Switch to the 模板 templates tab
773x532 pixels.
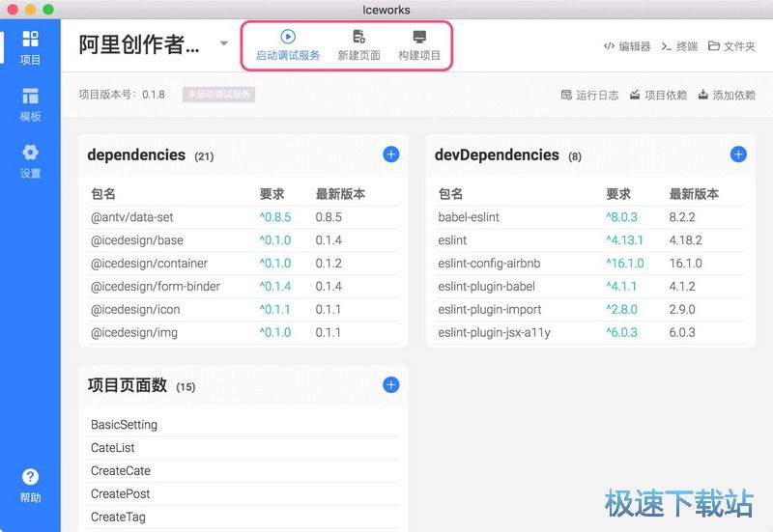pyautogui.click(x=30, y=104)
